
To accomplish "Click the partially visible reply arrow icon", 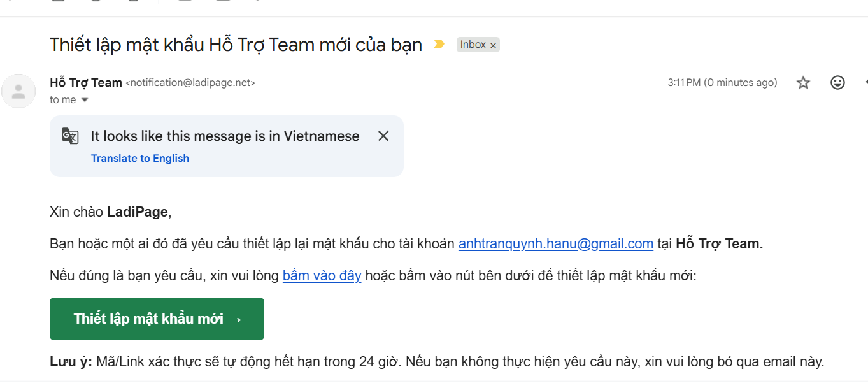I will pos(865,83).
